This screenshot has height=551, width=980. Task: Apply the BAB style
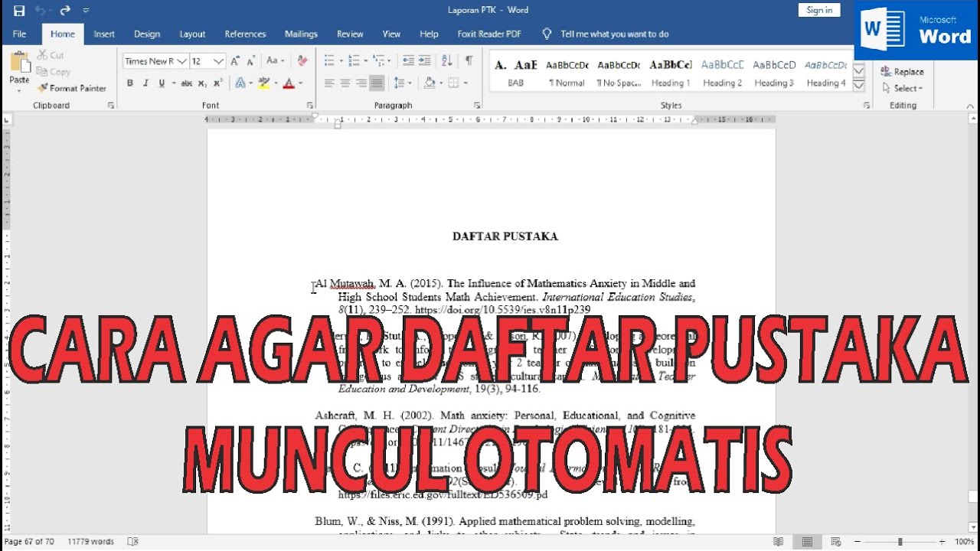tap(515, 73)
